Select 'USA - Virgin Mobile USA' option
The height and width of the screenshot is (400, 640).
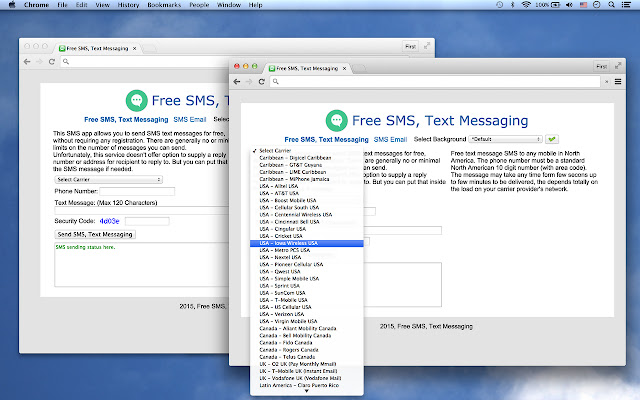pyautogui.click(x=307, y=321)
